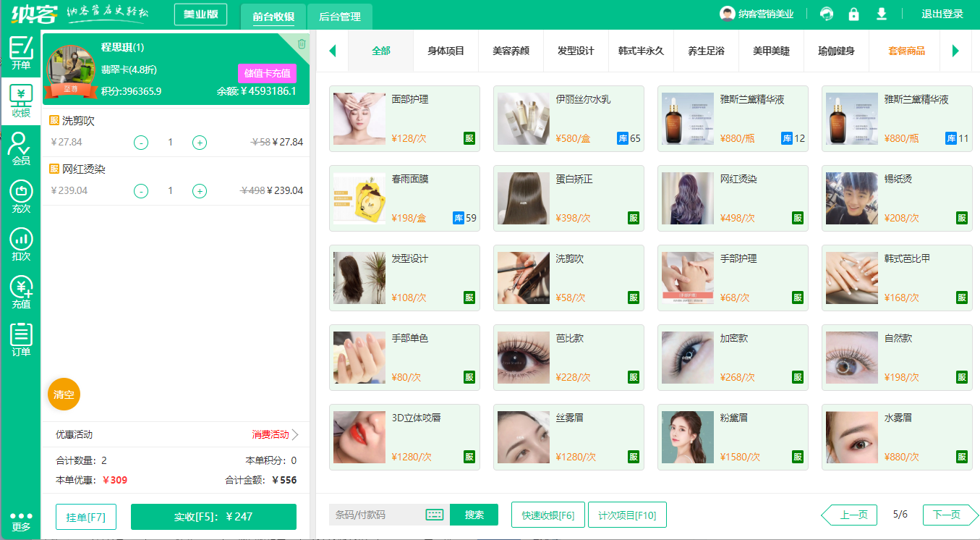Image resolution: width=980 pixels, height=540 pixels.
Task: Decrease quantity of 网红烫染 with minus
Action: coord(141,191)
